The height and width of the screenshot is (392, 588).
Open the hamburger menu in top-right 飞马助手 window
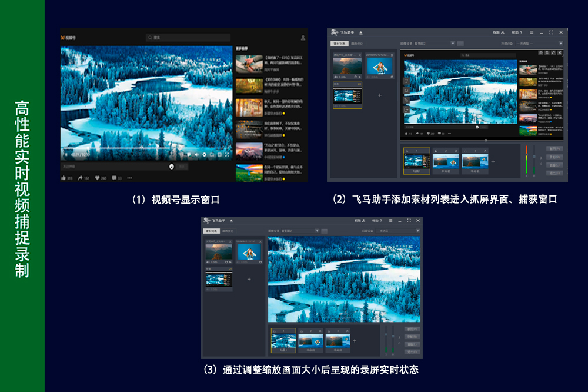click(x=532, y=32)
